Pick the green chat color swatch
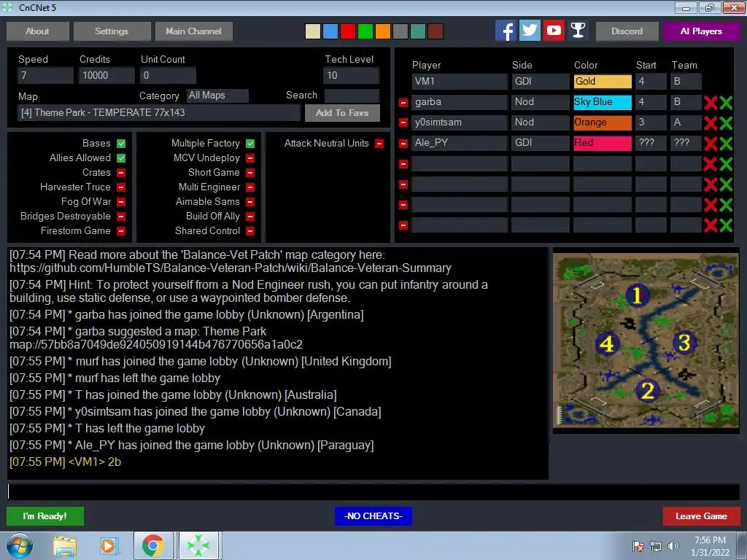 pos(365,31)
